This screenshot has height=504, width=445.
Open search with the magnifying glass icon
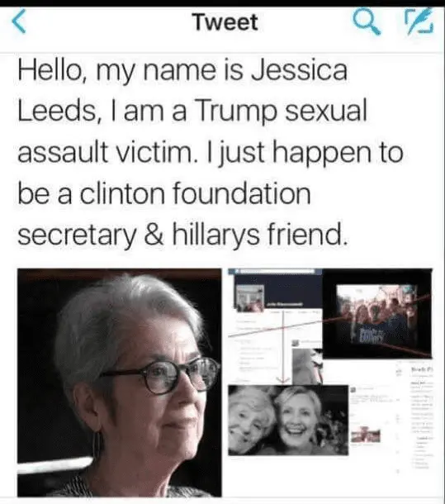[x=367, y=21]
